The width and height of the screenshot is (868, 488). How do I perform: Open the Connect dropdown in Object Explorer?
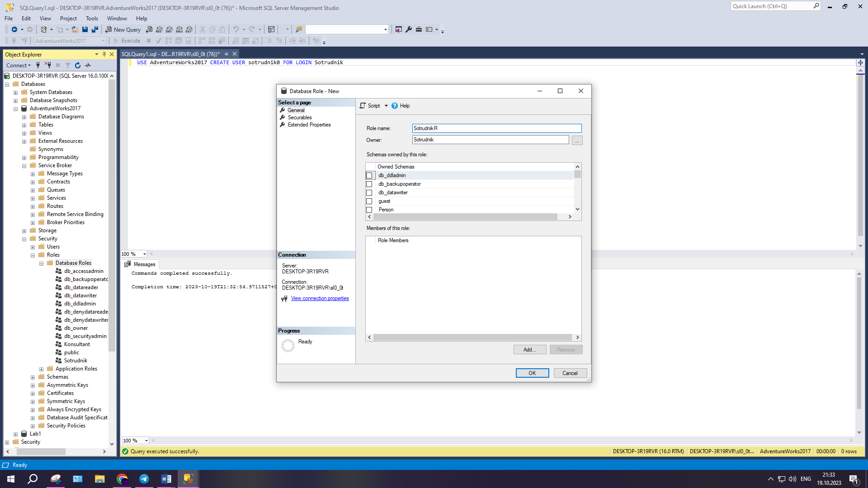pos(19,66)
